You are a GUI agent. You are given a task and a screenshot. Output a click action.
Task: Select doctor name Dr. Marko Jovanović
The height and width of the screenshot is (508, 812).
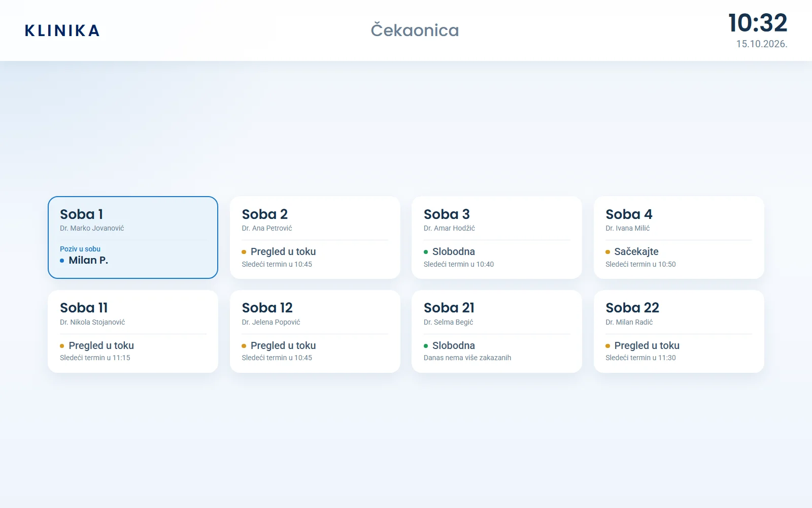coord(92,229)
